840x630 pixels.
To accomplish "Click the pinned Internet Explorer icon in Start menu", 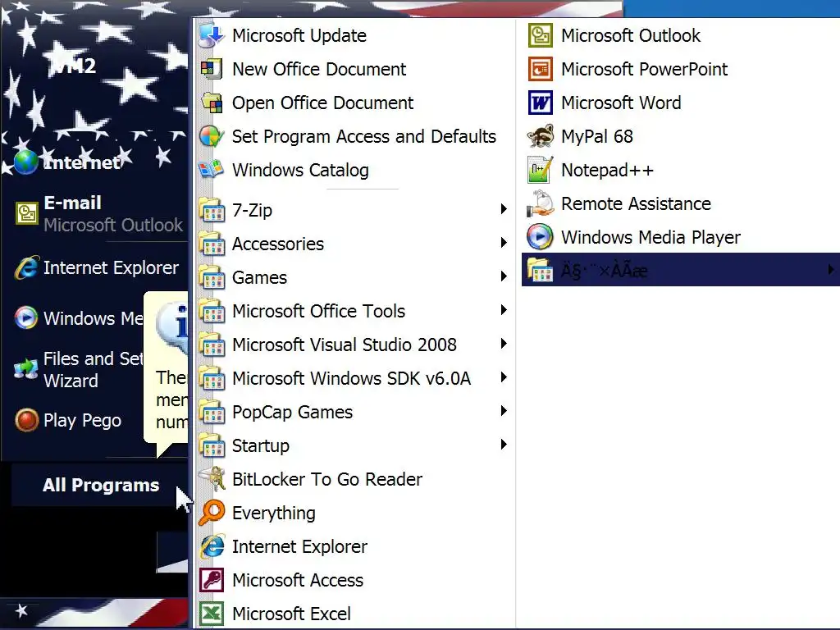I will point(26,267).
